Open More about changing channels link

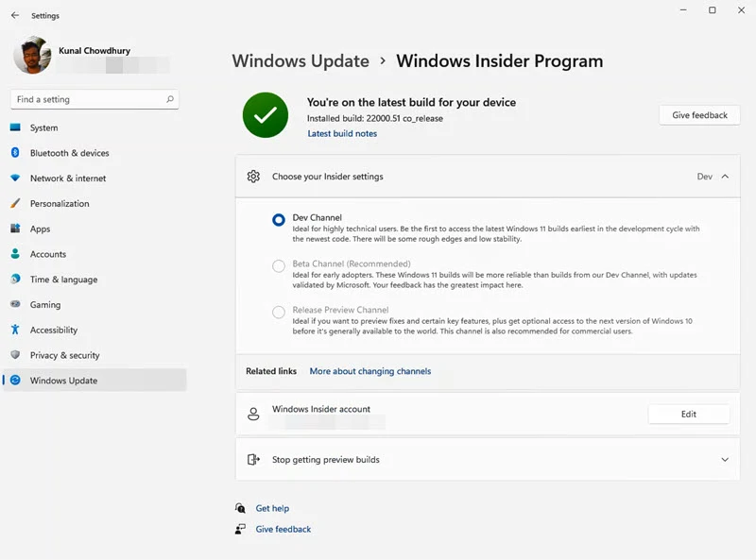[370, 371]
